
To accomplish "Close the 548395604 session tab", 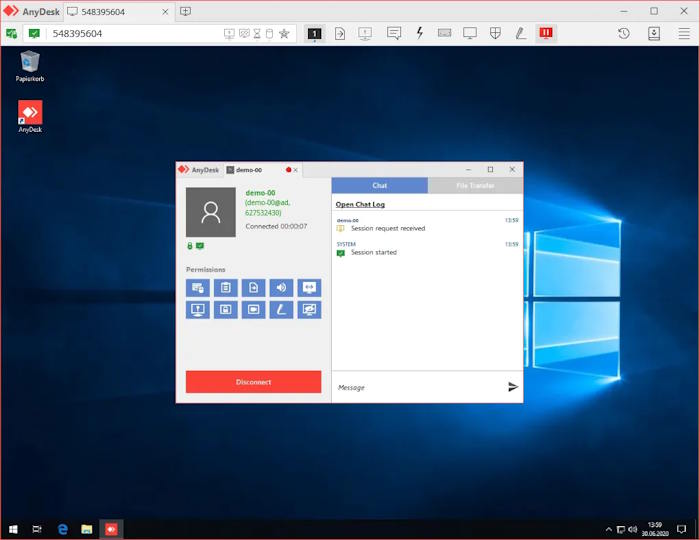I will (x=165, y=12).
